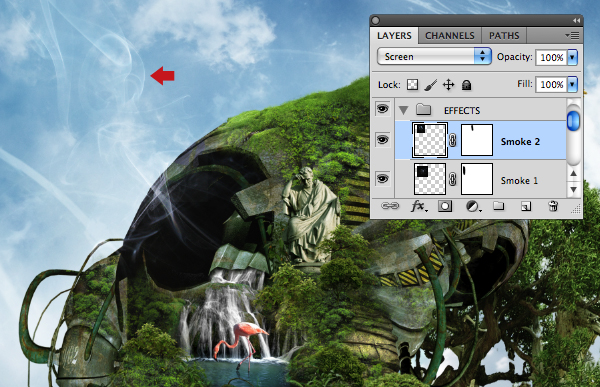This screenshot has height=387, width=600.
Task: Click the Smoke 2 layer thumbnail
Action: point(430,140)
